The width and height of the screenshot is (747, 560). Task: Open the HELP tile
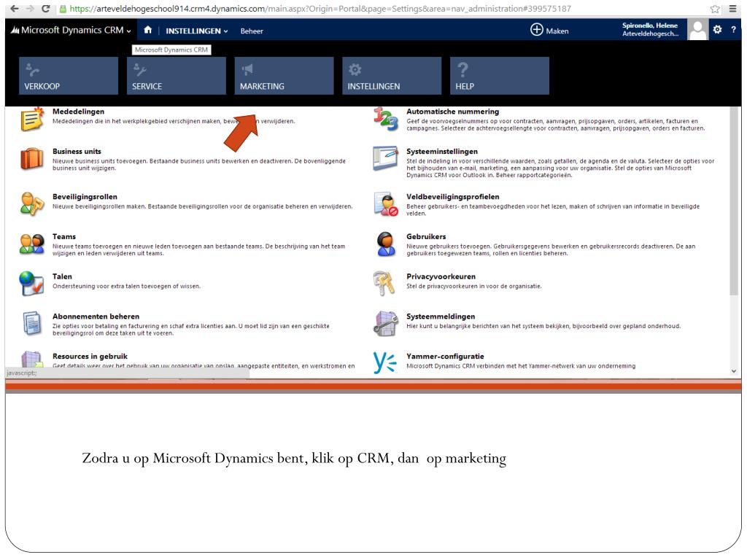point(499,76)
